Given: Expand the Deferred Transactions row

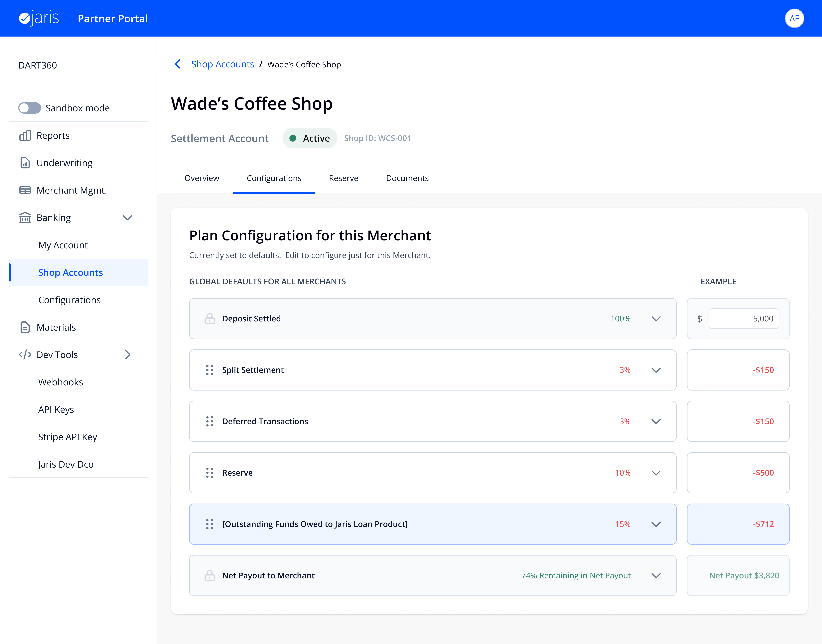Looking at the screenshot, I should click(656, 421).
